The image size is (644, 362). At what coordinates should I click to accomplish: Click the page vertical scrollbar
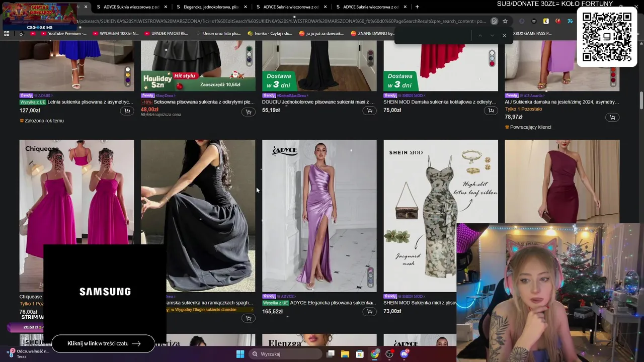pyautogui.click(x=641, y=101)
